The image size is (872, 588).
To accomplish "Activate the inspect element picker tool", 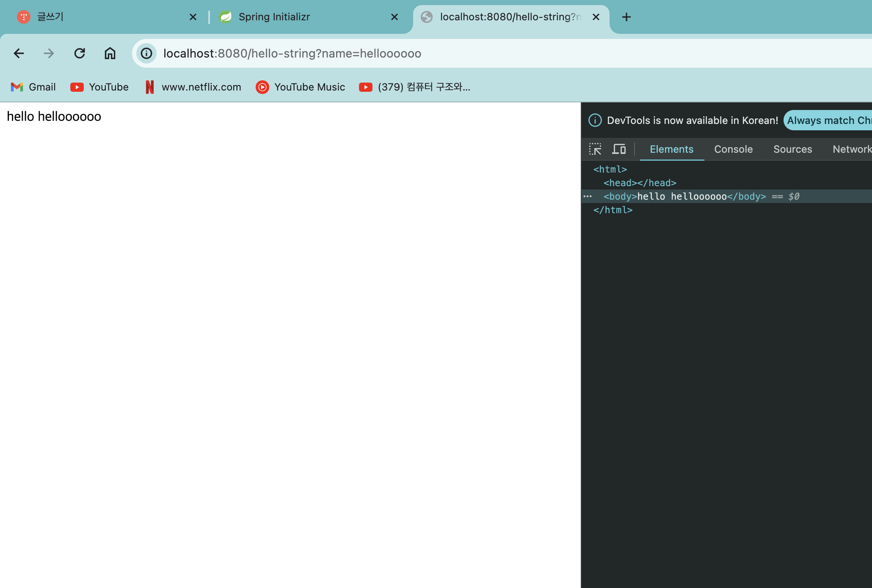I will click(x=595, y=149).
